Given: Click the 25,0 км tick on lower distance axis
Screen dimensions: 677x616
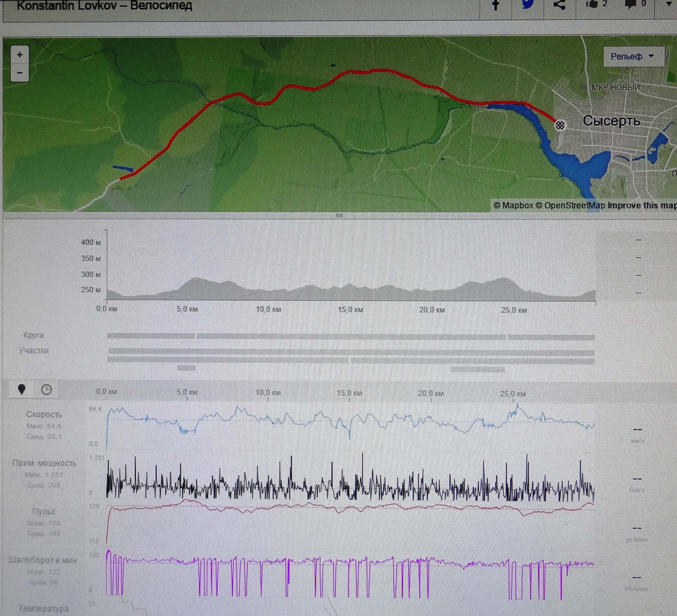Looking at the screenshot, I should [513, 393].
